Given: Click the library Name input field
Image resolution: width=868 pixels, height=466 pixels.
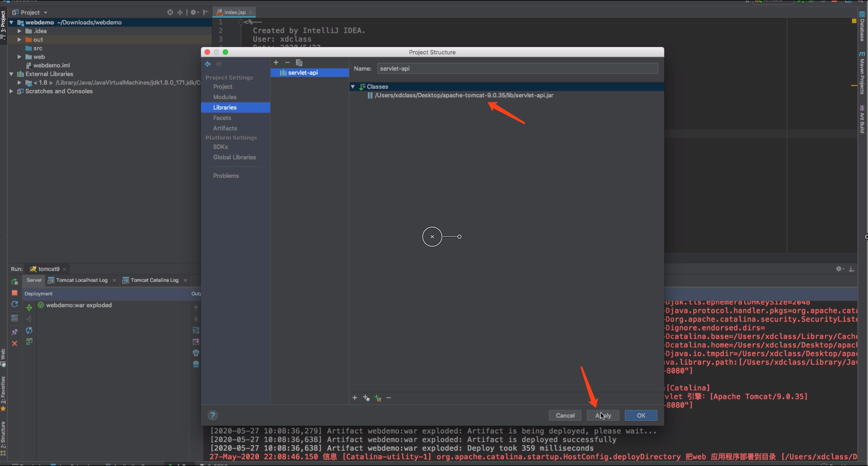Looking at the screenshot, I should (517, 68).
